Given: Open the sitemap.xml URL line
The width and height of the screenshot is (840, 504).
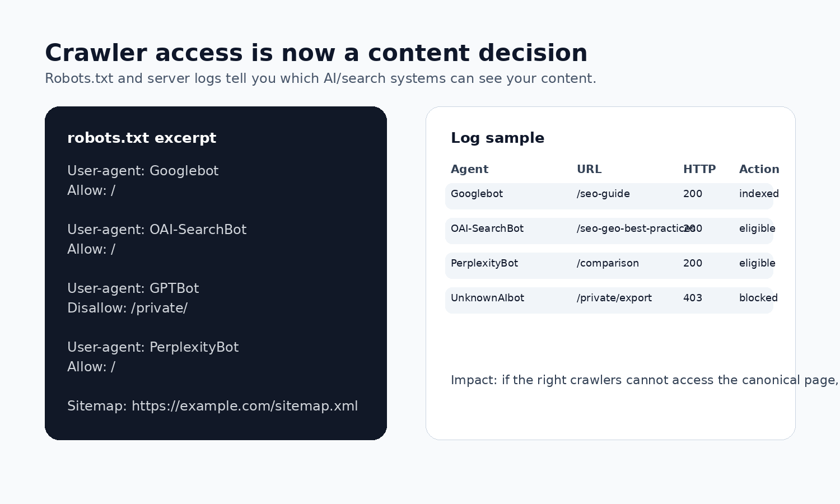Looking at the screenshot, I should pos(212,406).
